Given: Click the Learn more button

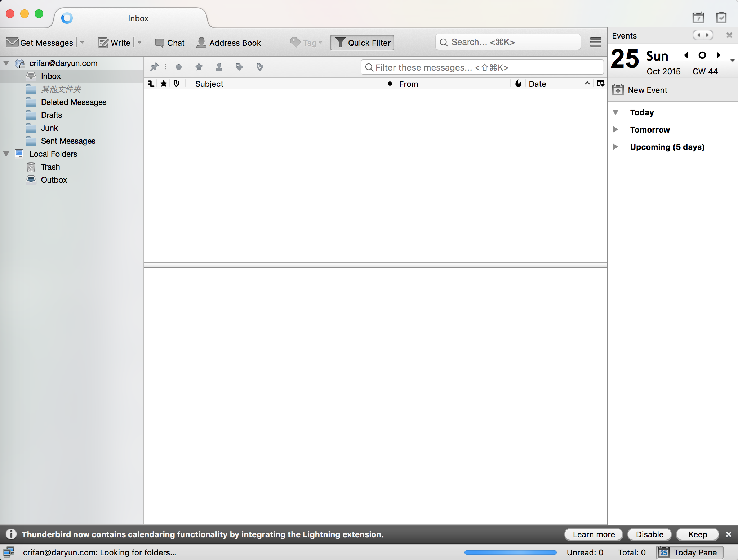Looking at the screenshot, I should pos(593,534).
